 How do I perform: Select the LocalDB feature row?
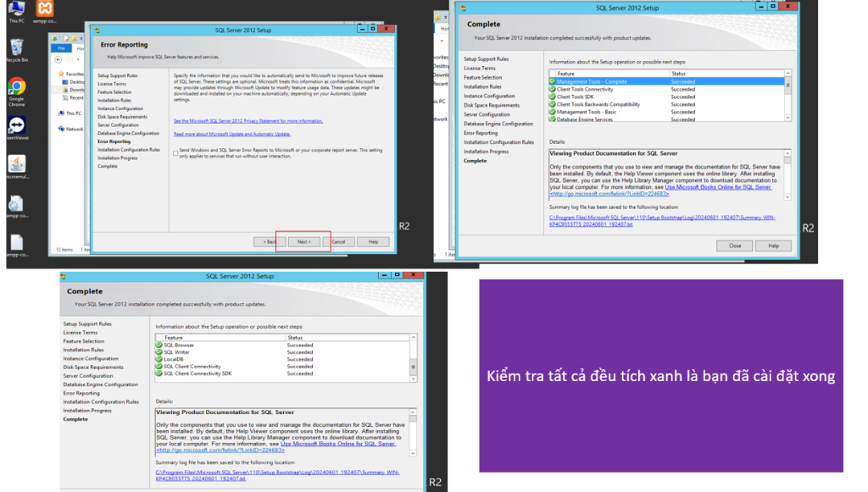[283, 359]
